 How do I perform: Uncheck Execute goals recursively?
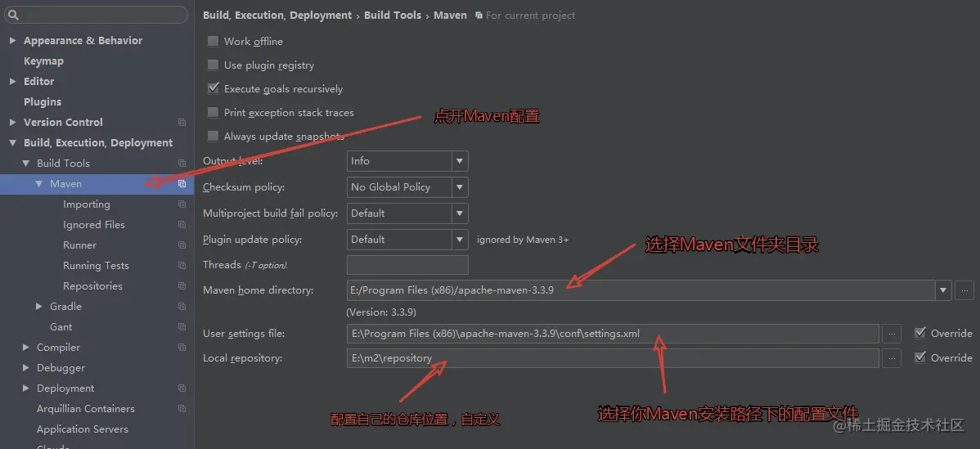click(214, 88)
